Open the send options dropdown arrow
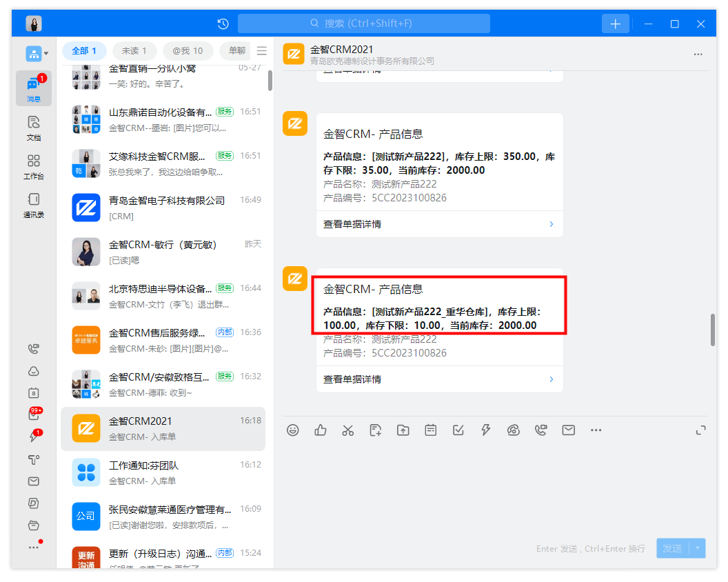728x582 pixels. pyautogui.click(x=698, y=549)
